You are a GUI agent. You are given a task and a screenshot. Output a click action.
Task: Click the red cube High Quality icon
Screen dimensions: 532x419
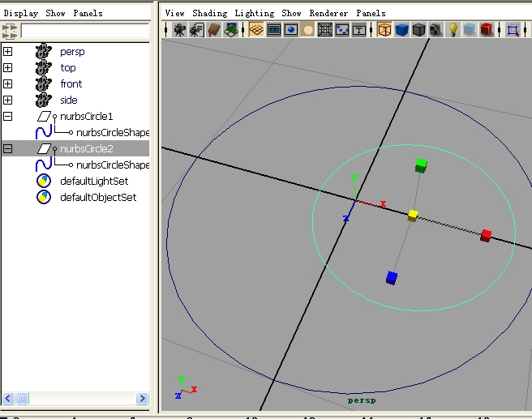[x=487, y=30]
